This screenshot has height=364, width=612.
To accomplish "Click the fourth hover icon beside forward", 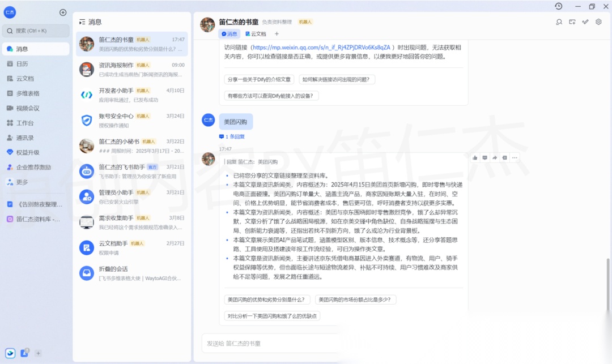I will 505,158.
